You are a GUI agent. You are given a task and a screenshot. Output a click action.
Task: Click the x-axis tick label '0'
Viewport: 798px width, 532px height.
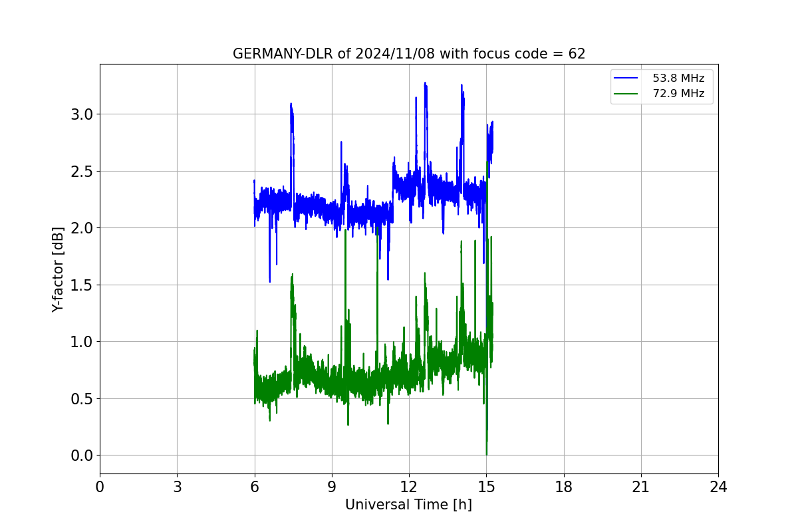click(x=100, y=487)
